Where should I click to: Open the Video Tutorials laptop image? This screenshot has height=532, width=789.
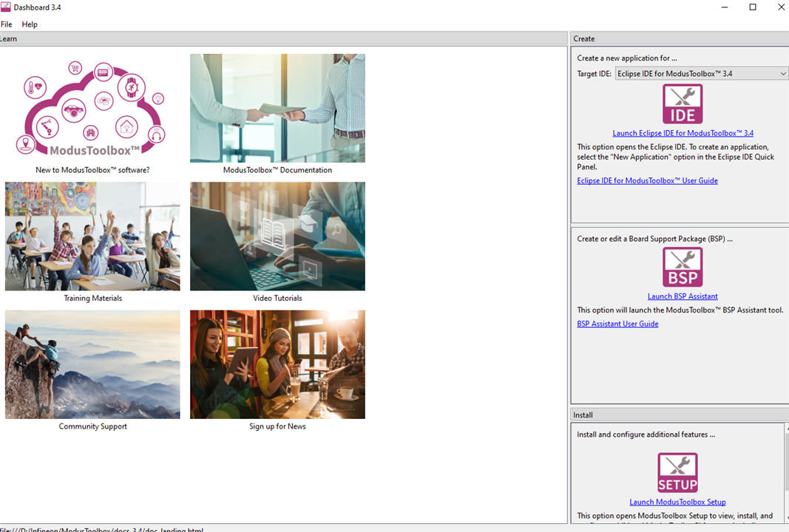coord(277,236)
